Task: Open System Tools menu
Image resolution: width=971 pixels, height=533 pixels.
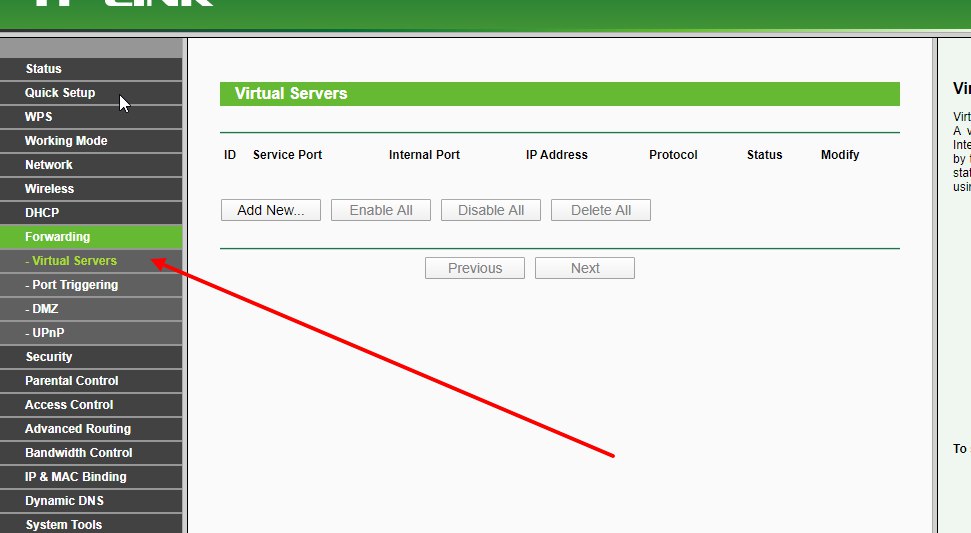Action: (x=91, y=524)
